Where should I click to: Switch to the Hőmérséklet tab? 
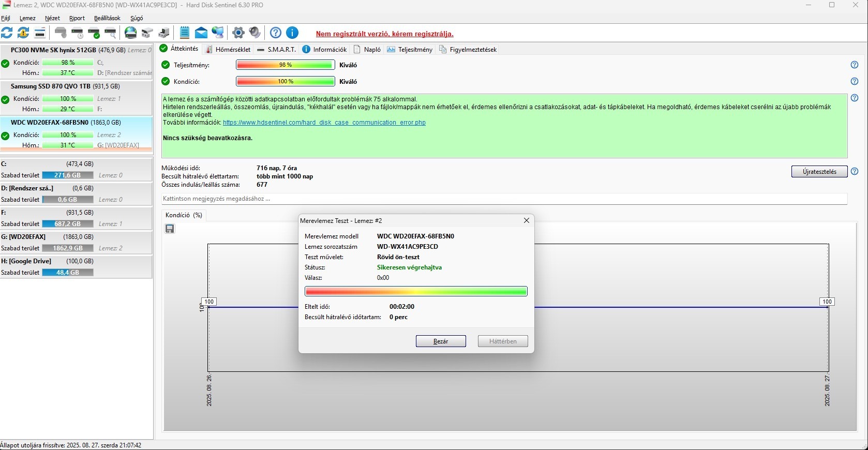(x=228, y=50)
